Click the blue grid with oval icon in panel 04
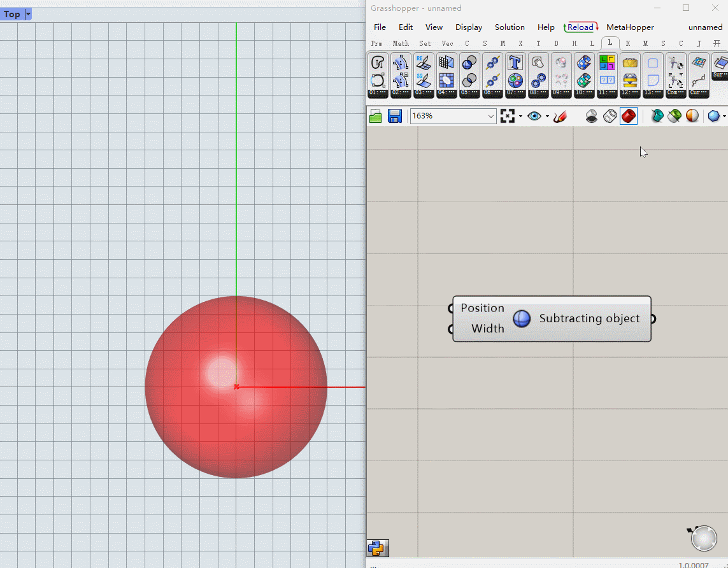728x568 pixels. click(x=446, y=80)
